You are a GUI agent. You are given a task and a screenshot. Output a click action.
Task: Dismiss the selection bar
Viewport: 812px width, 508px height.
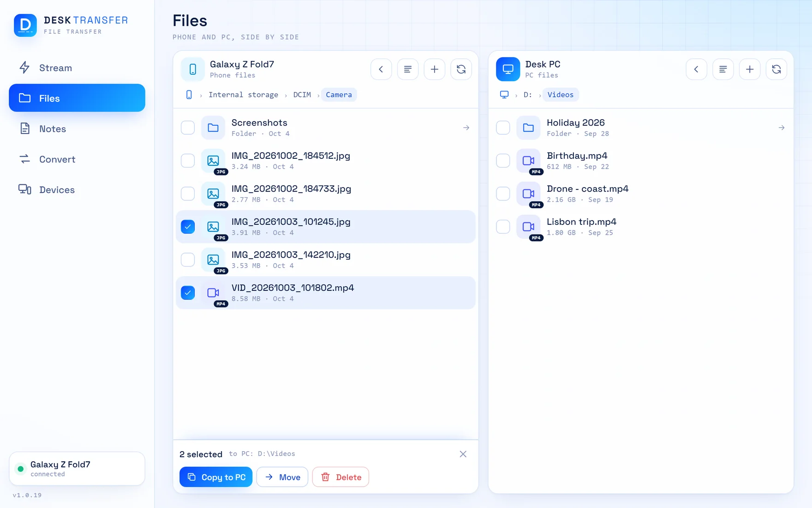pyautogui.click(x=463, y=454)
